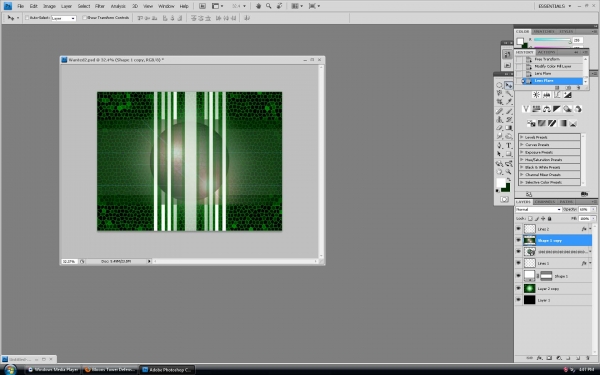The image size is (600, 375).
Task: Toggle the Auto-Select checkbox
Action: [27, 18]
